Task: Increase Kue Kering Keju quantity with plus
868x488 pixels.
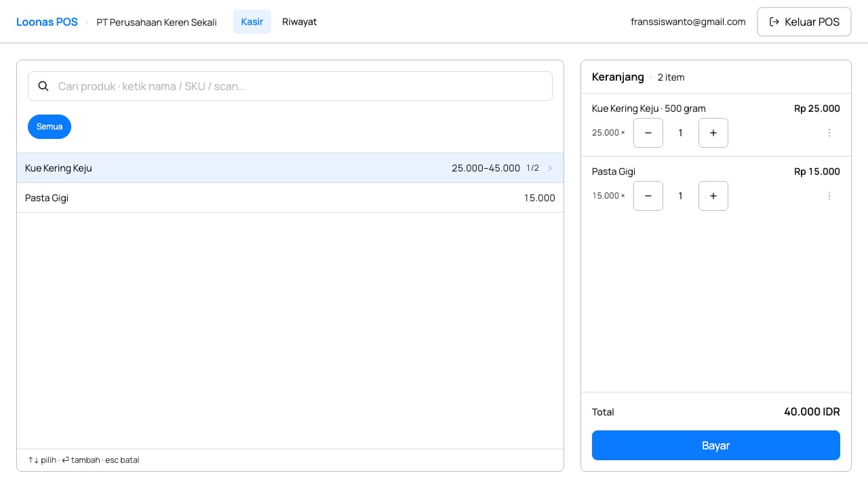Action: pyautogui.click(x=713, y=133)
